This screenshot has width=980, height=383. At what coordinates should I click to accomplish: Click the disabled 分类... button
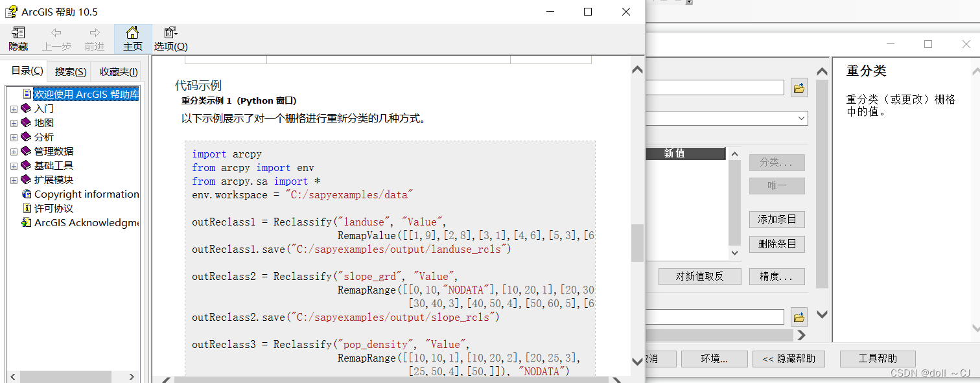click(x=777, y=162)
